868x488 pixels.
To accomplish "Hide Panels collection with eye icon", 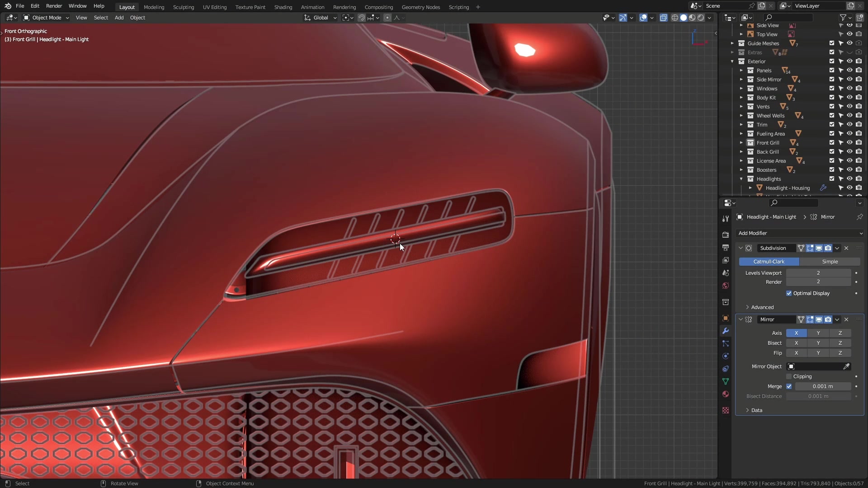I will click(x=849, y=70).
